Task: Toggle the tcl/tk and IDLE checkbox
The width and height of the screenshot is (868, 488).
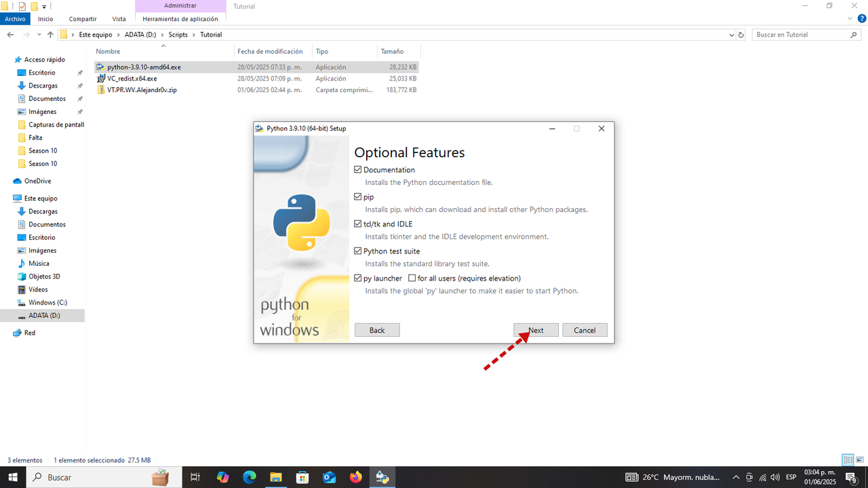Action: click(x=358, y=224)
